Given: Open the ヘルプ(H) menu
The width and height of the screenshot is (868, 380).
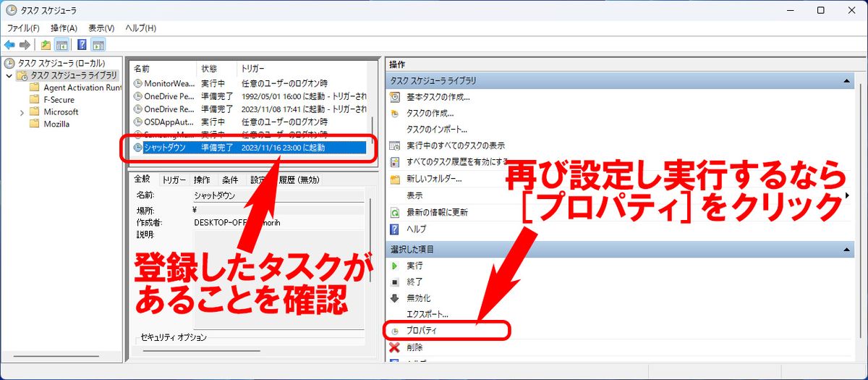Looking at the screenshot, I should pos(140,28).
